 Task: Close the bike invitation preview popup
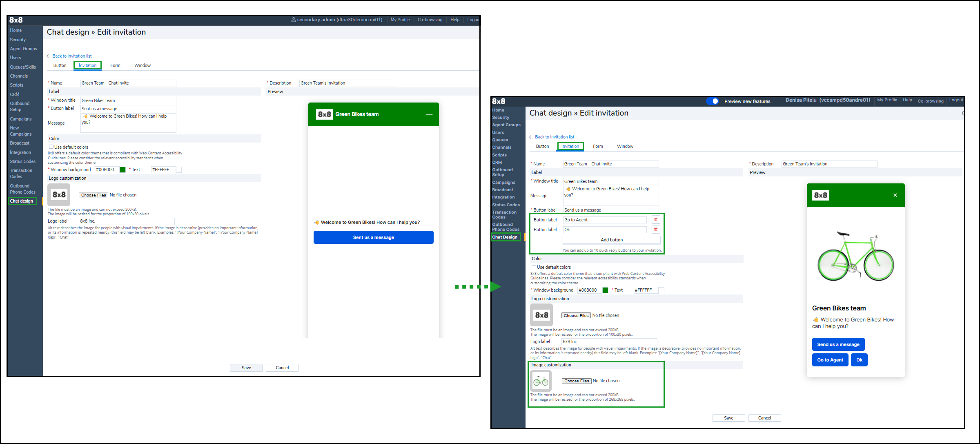pos(895,195)
